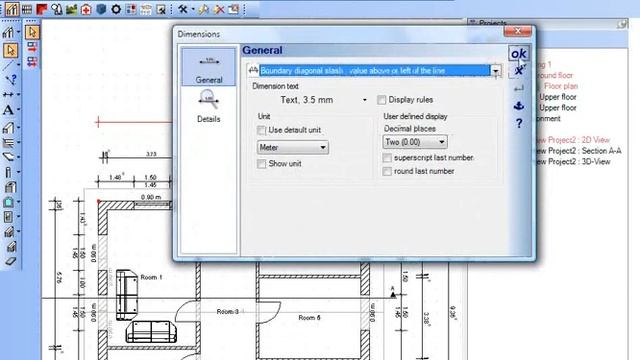The image size is (640, 360).
Task: Select the highlighted arrow selection tool in left toolbar
Action: [x=11, y=50]
